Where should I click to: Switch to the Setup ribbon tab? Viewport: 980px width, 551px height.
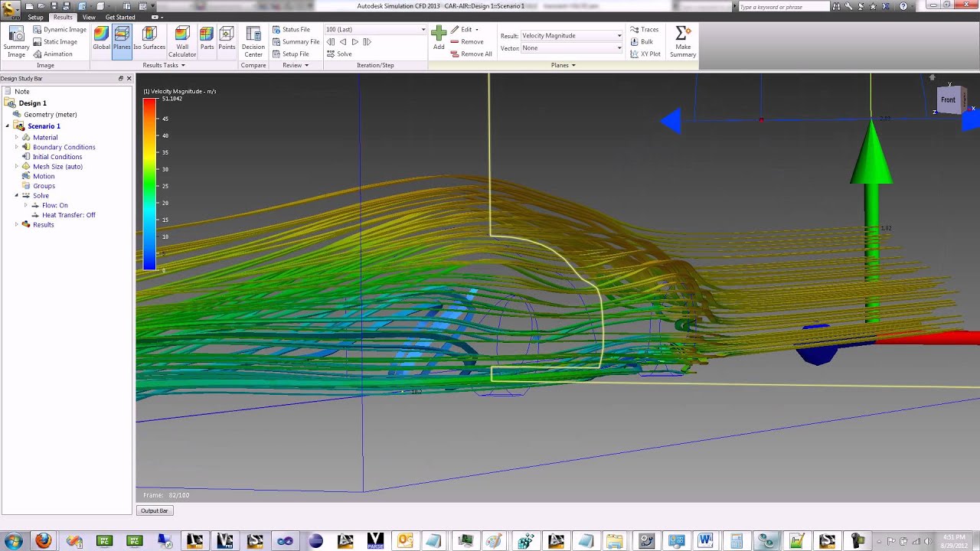click(x=35, y=17)
